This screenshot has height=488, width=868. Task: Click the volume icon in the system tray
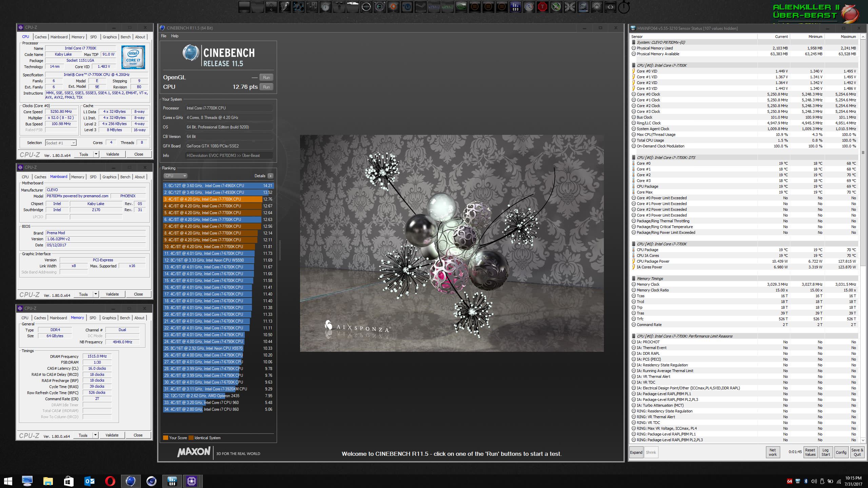pos(814,481)
